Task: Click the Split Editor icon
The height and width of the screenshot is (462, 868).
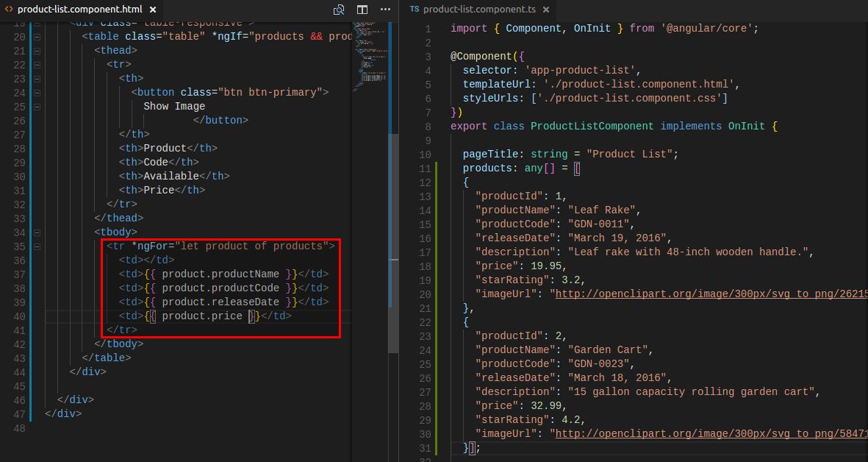Action: point(362,10)
